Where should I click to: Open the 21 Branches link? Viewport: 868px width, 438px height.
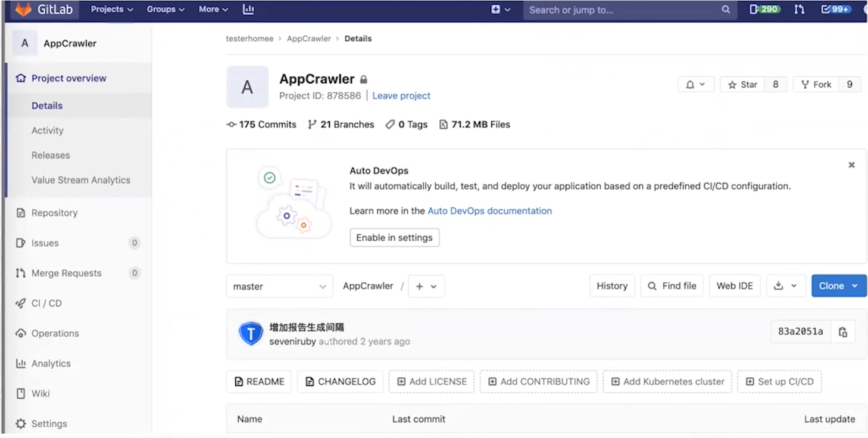(341, 125)
